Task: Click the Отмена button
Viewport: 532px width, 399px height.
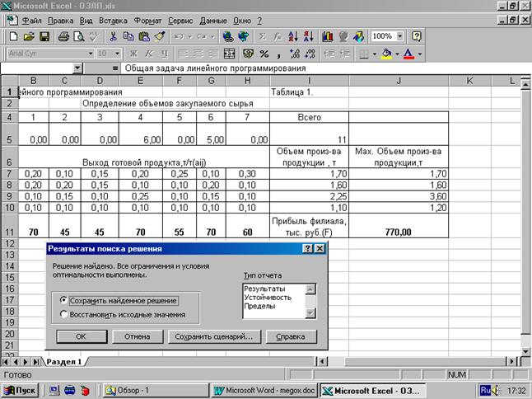Action: tap(138, 336)
